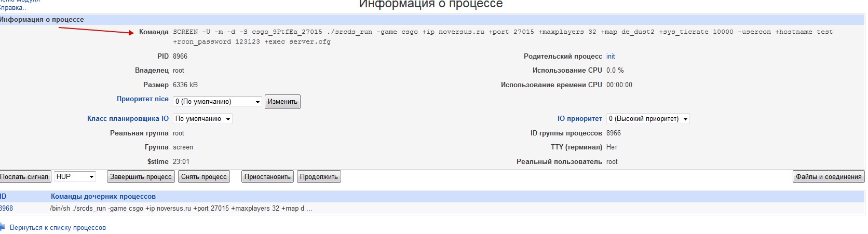Open the parent process "init" link
Screen dimensions: 868x234
(x=611, y=56)
